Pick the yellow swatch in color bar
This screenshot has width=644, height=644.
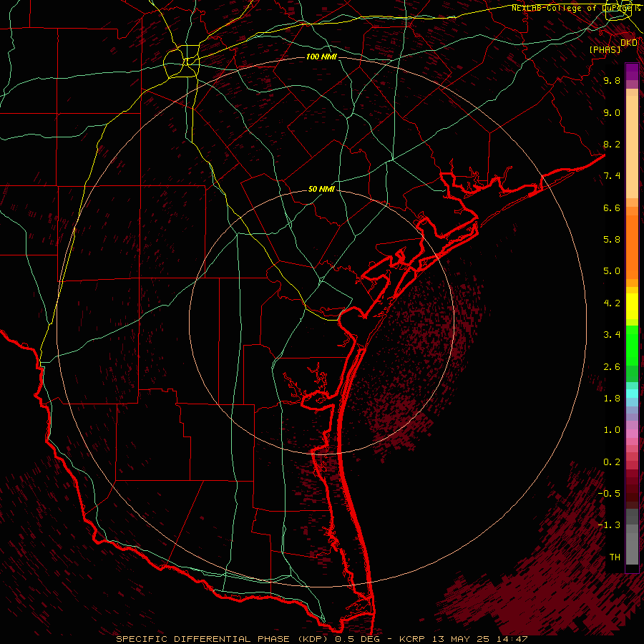632,306
